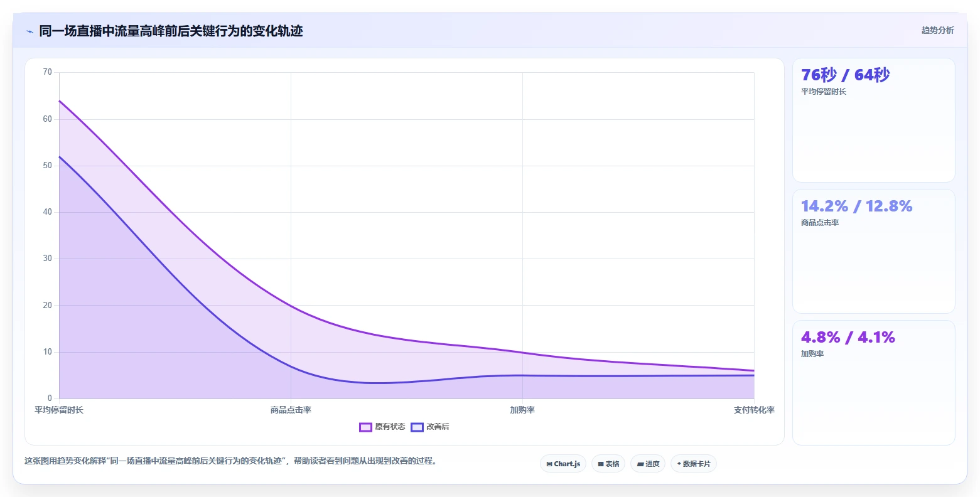The height and width of the screenshot is (497, 980).
Task: Click the icon inside the Chart.js tag
Action: coord(549,464)
